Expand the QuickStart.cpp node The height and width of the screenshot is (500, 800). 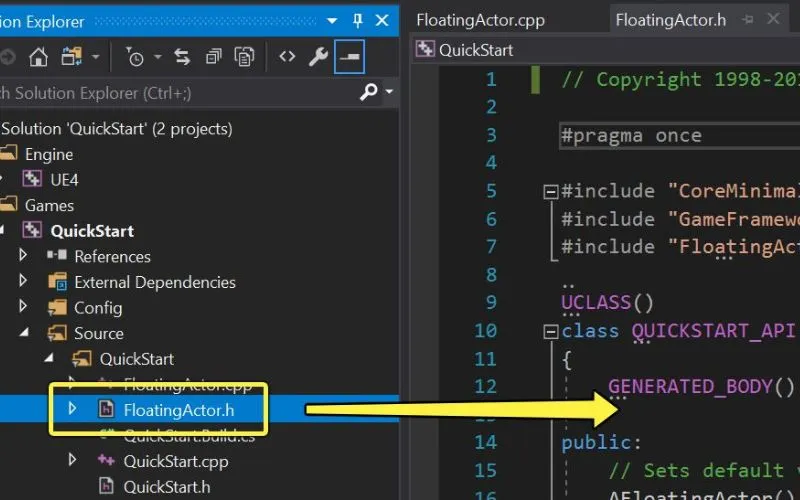pos(72,459)
